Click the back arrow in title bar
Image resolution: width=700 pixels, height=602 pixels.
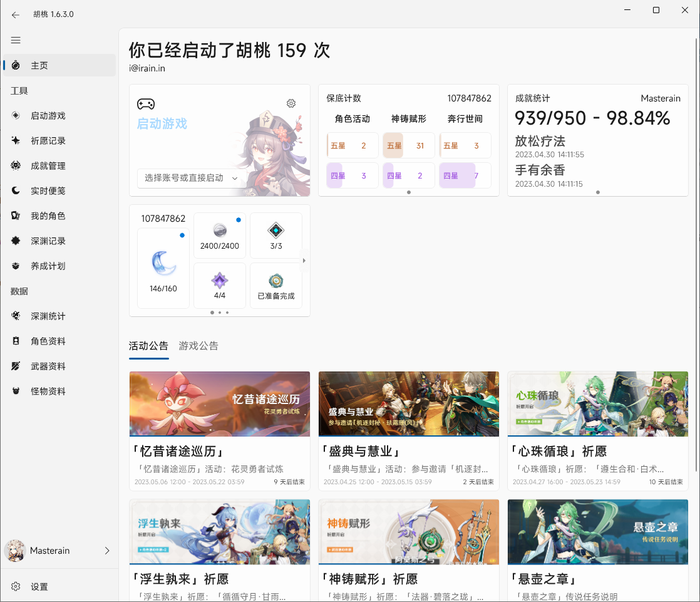(x=16, y=15)
